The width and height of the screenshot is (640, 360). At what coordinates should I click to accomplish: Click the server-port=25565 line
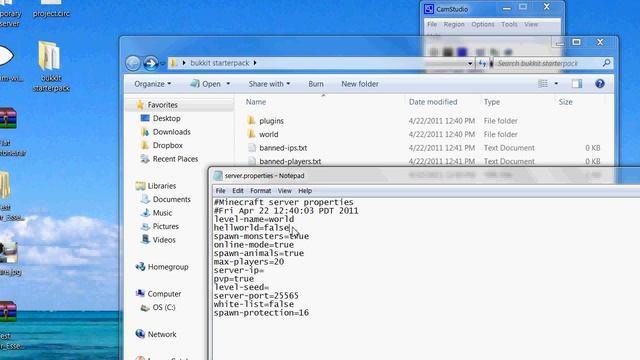pos(256,296)
